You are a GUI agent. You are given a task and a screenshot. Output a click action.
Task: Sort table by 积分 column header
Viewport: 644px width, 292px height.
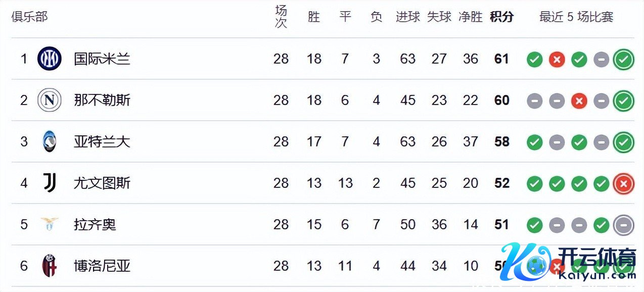(501, 17)
